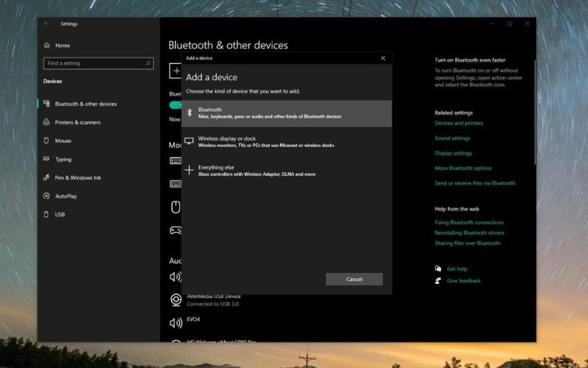
Task: Click the USB icon in the sidebar
Action: click(x=46, y=214)
